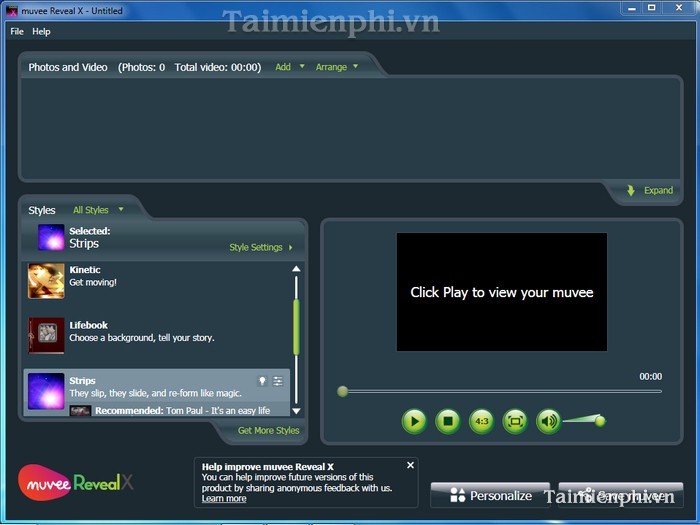Click the Personalize button
700x525 pixels.
(x=490, y=495)
